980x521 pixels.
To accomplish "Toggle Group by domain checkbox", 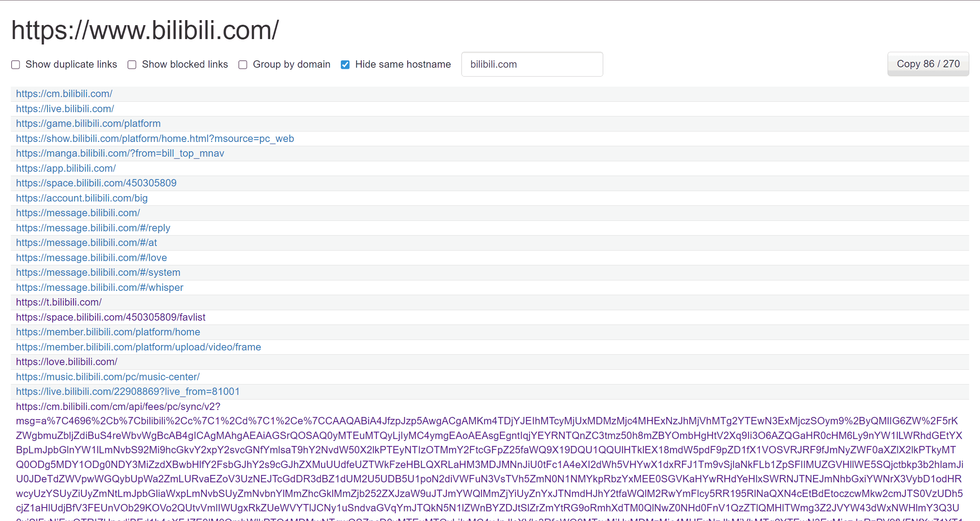I will point(243,65).
